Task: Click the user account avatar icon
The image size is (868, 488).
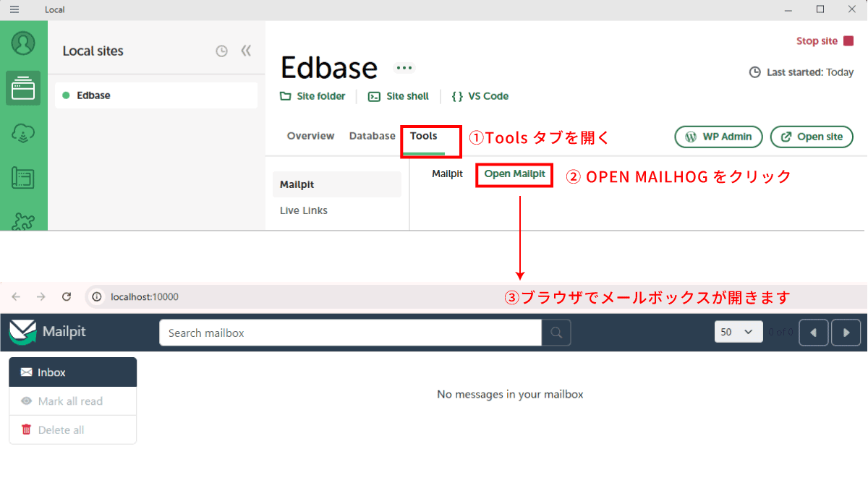Action: (23, 43)
